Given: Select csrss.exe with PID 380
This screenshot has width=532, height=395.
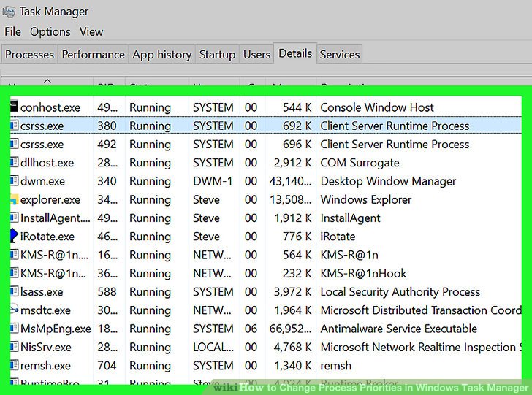Looking at the screenshot, I should click(42, 126).
